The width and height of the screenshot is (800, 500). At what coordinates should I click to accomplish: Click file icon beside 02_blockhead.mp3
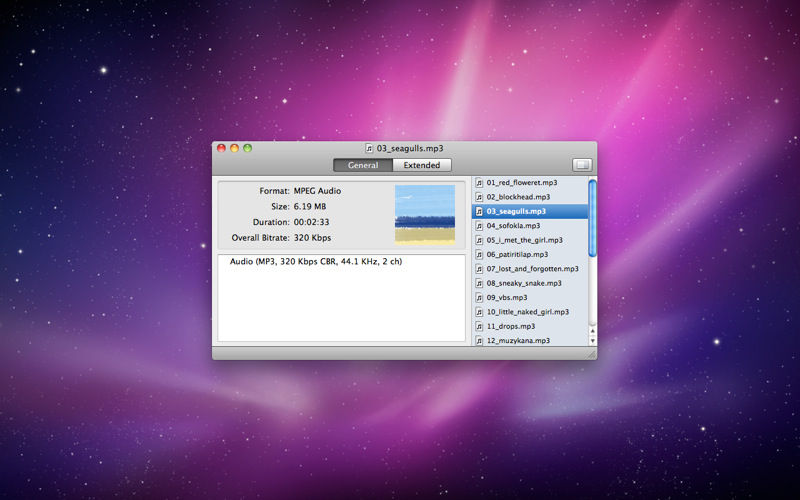pyautogui.click(x=479, y=196)
